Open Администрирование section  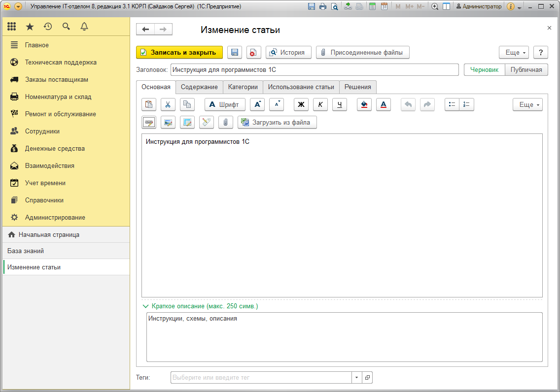(x=66, y=218)
